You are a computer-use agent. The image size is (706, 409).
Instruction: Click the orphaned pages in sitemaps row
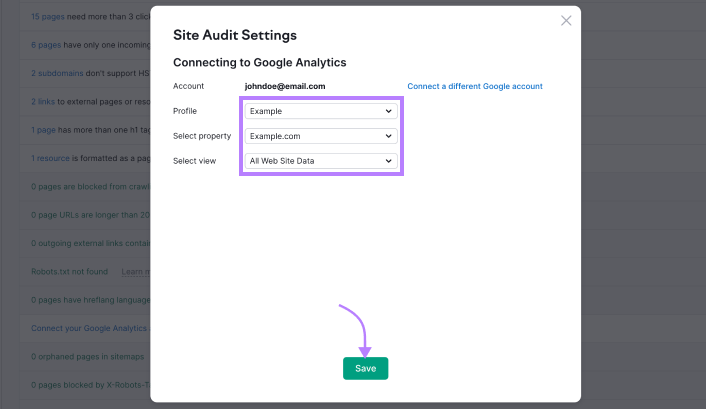click(88, 356)
